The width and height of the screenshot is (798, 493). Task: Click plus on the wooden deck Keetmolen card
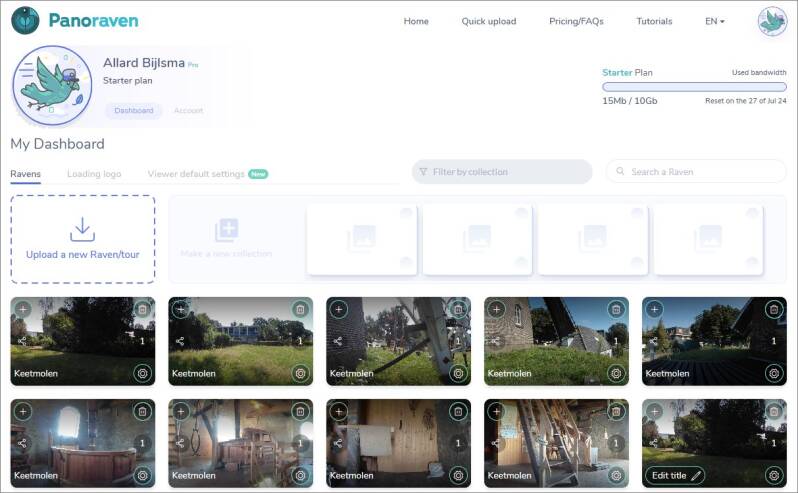click(x=654, y=309)
